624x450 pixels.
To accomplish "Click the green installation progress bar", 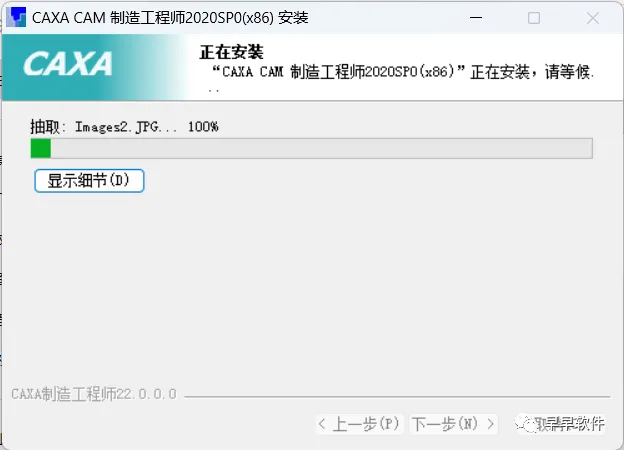I will [x=312, y=148].
